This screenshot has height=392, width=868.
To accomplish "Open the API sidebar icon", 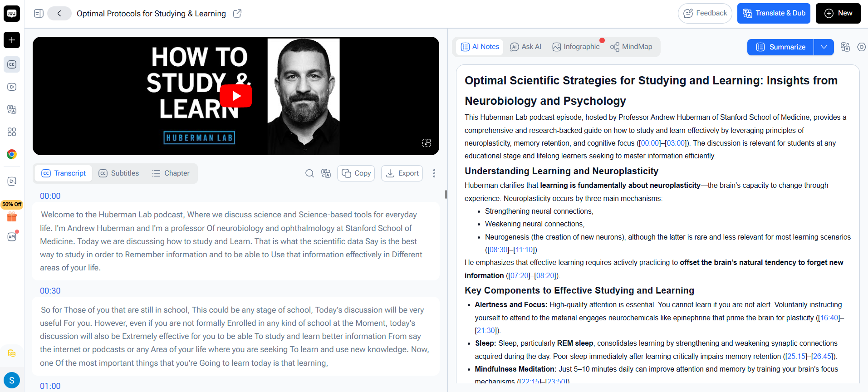I will click(12, 236).
